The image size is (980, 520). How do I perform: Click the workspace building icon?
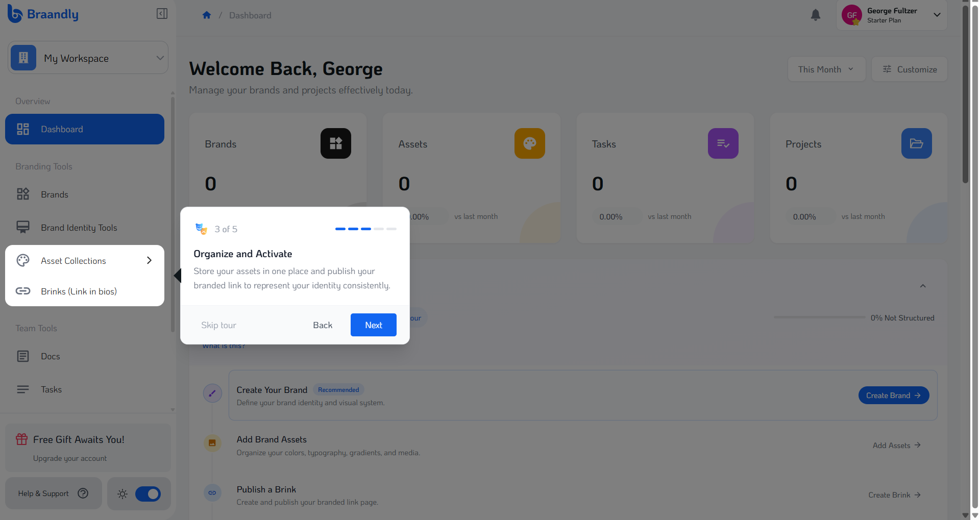(x=23, y=58)
